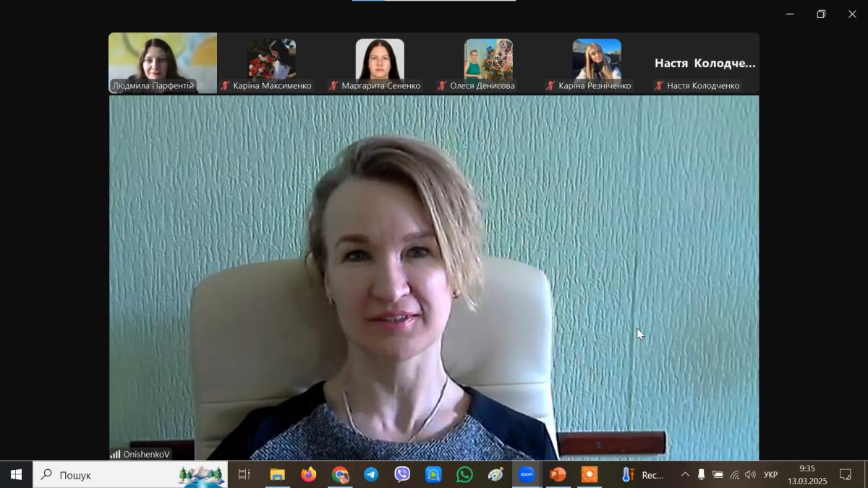Open the Windows notification center icon
Screen dimensions: 868x488
click(x=845, y=475)
